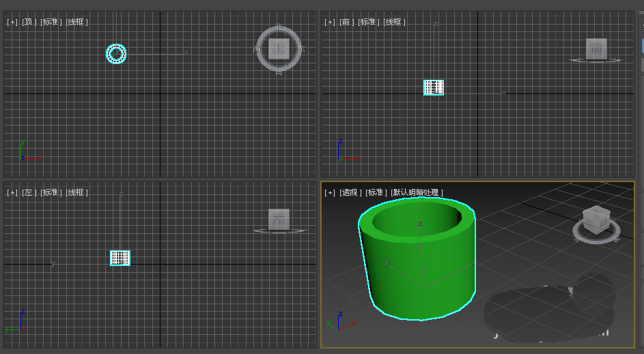Open the [顶] view label menu
This screenshot has width=644, height=354.
pos(29,22)
